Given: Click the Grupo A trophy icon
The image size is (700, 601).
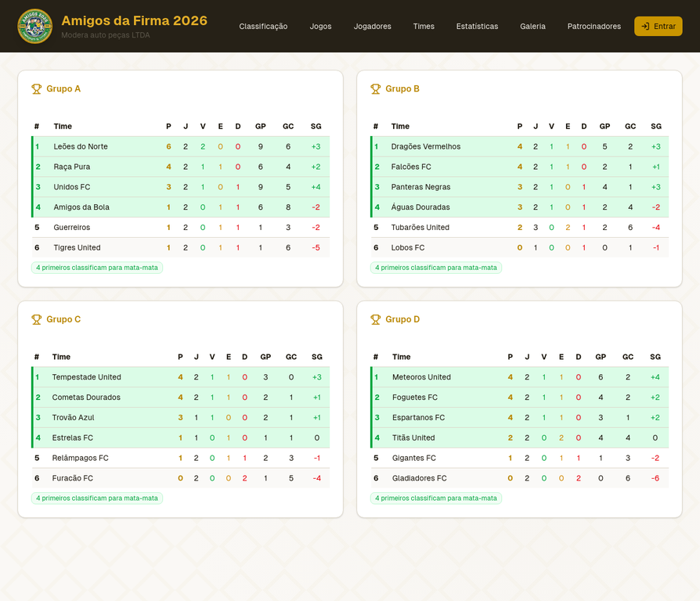Looking at the screenshot, I should (x=36, y=89).
